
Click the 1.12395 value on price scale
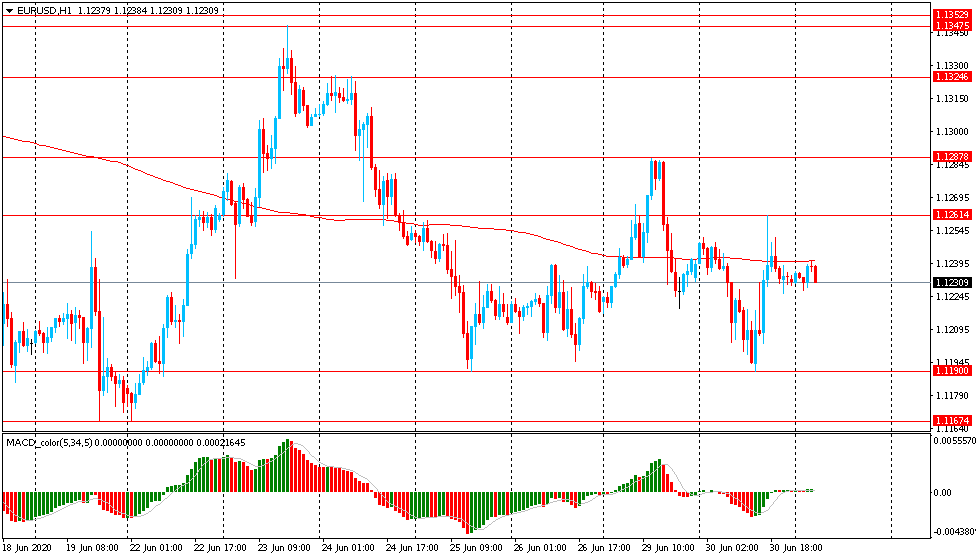(x=952, y=264)
